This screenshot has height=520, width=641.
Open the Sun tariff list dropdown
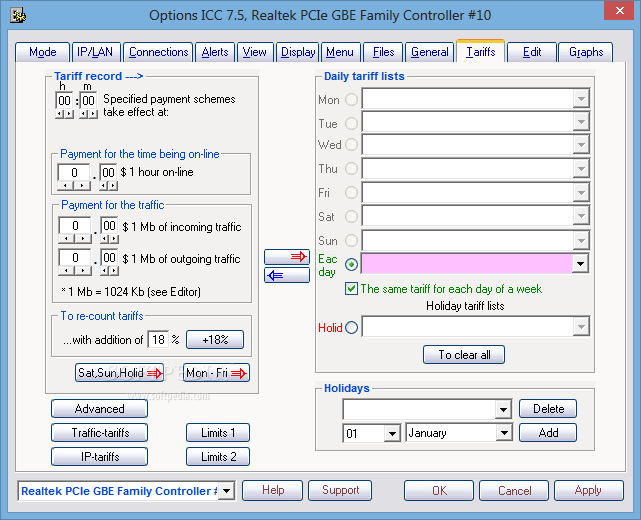[580, 240]
